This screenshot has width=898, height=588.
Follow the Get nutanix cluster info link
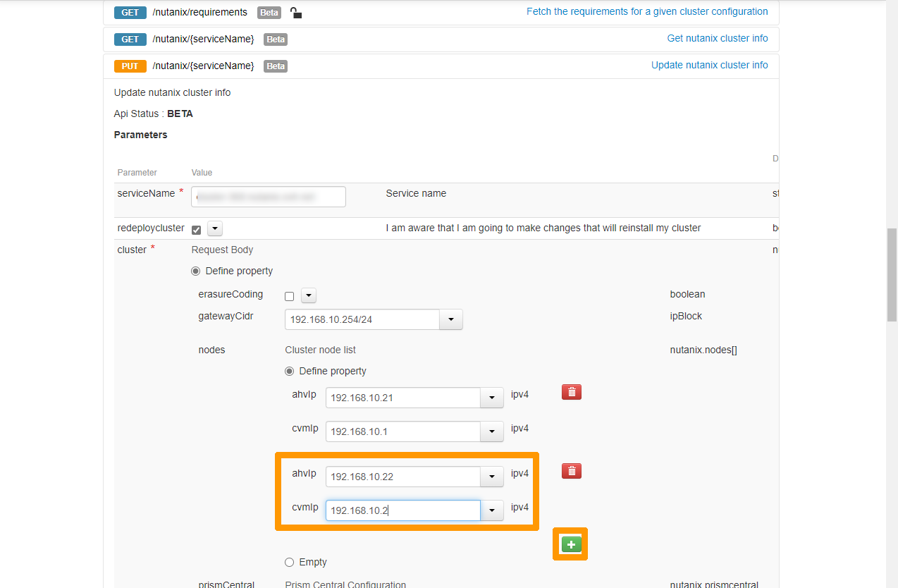(717, 38)
